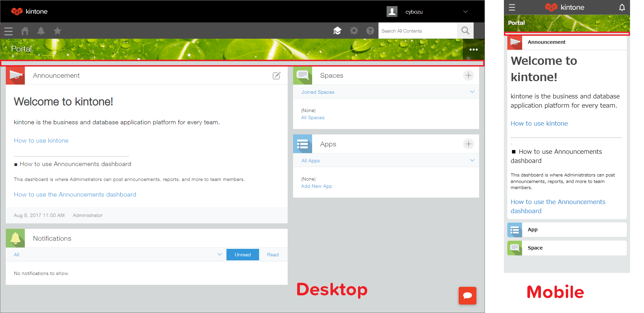Click the desktop Portal title
Image resolution: width=644 pixels, height=313 pixels.
pos(21,49)
